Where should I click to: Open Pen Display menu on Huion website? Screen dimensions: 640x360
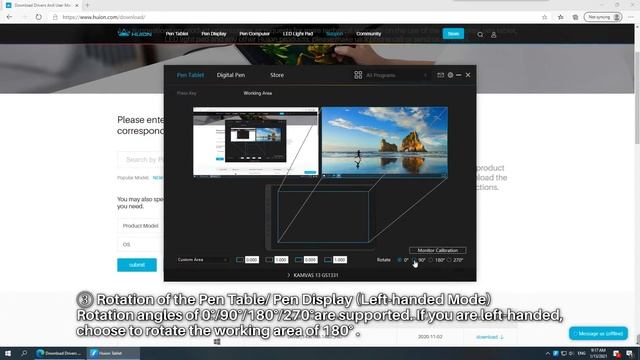pos(213,34)
